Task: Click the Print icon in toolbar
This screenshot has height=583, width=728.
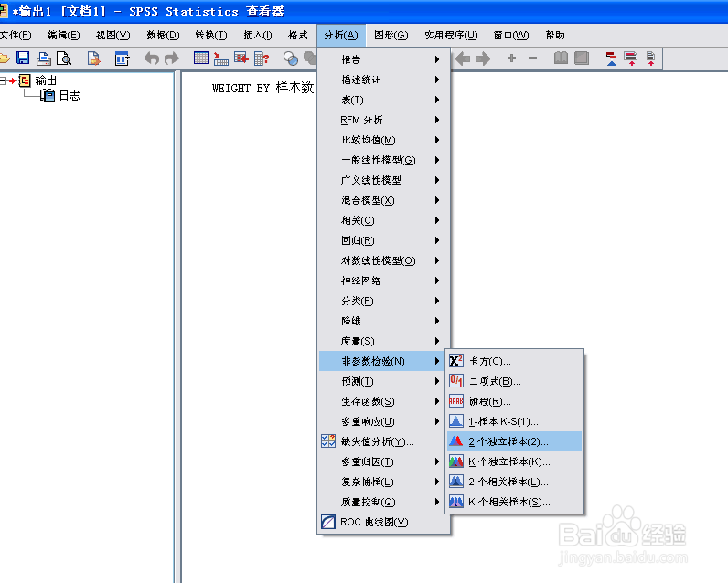Action: click(44, 58)
